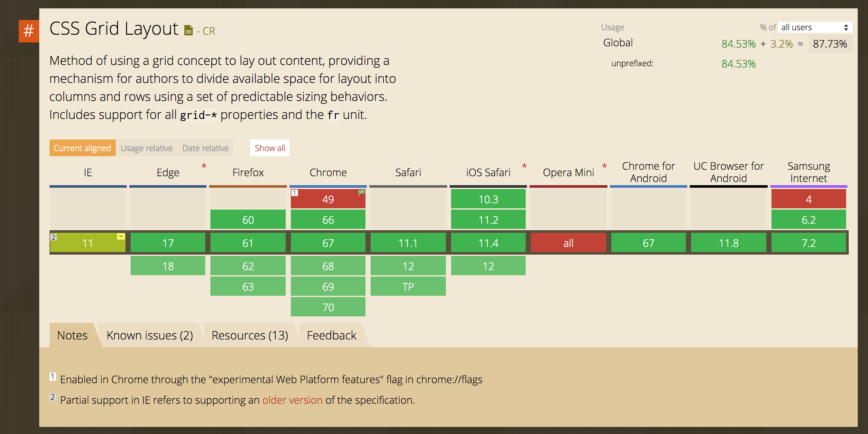
Task: Click the 87.73% total usage value
Action: tap(830, 44)
